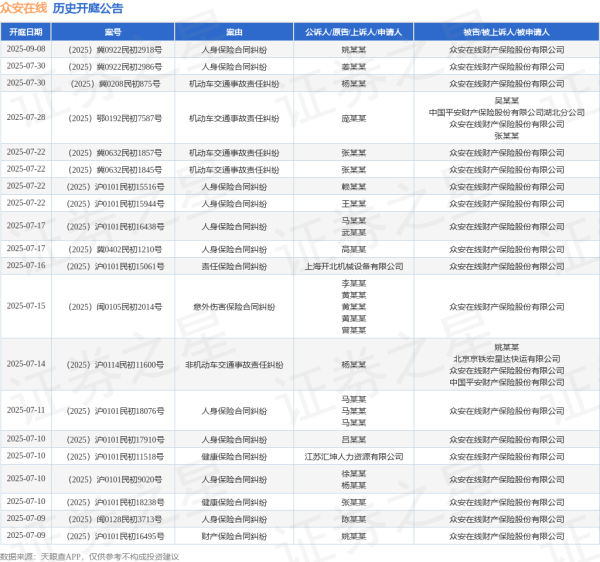This screenshot has height=562, width=600.
Task: Select the 意外伤害保险合同纠纷 case cause
Action: pos(233,304)
